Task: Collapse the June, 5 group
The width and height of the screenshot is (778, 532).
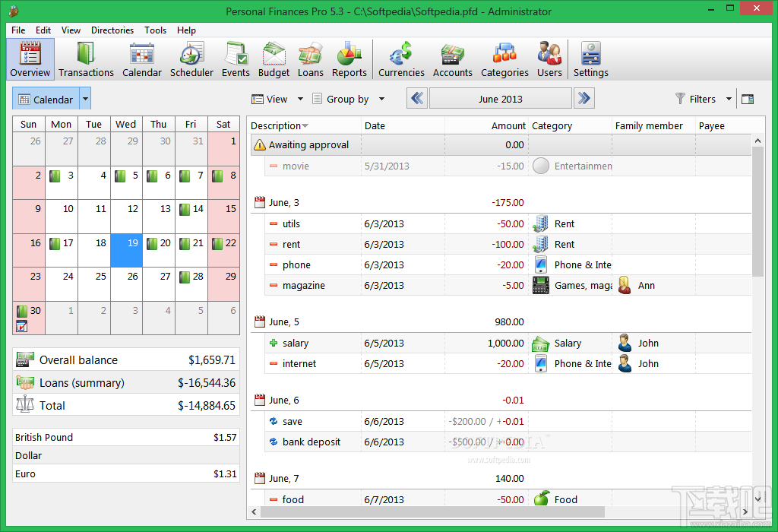Action: pos(260,322)
